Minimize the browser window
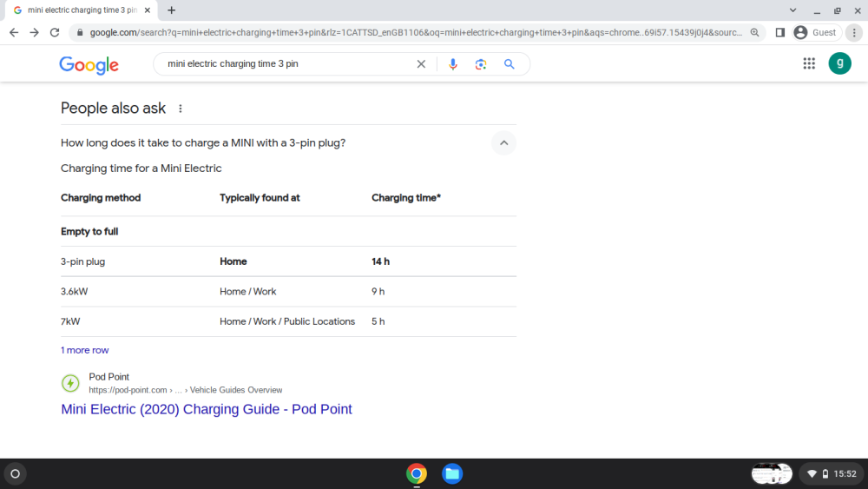868x489 pixels. coord(817,10)
